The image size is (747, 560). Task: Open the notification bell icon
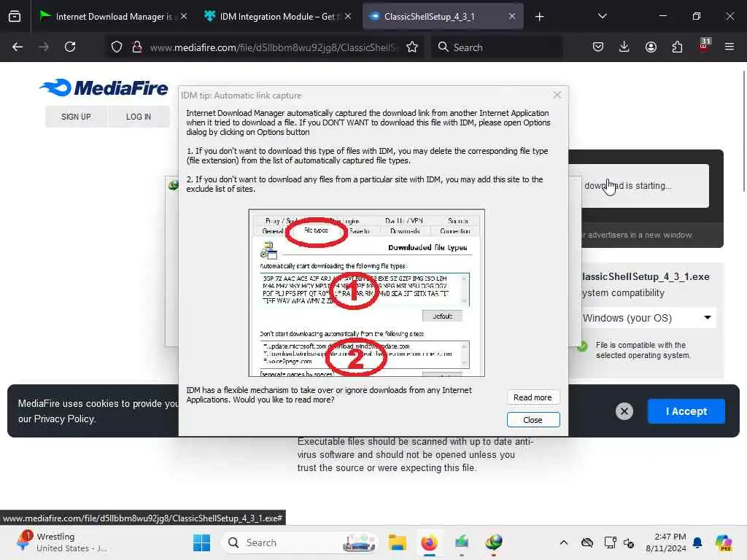[x=697, y=542]
